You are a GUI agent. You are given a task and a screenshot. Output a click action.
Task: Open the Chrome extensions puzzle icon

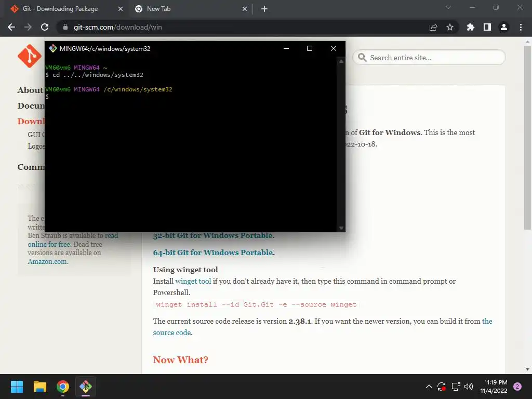(x=471, y=27)
